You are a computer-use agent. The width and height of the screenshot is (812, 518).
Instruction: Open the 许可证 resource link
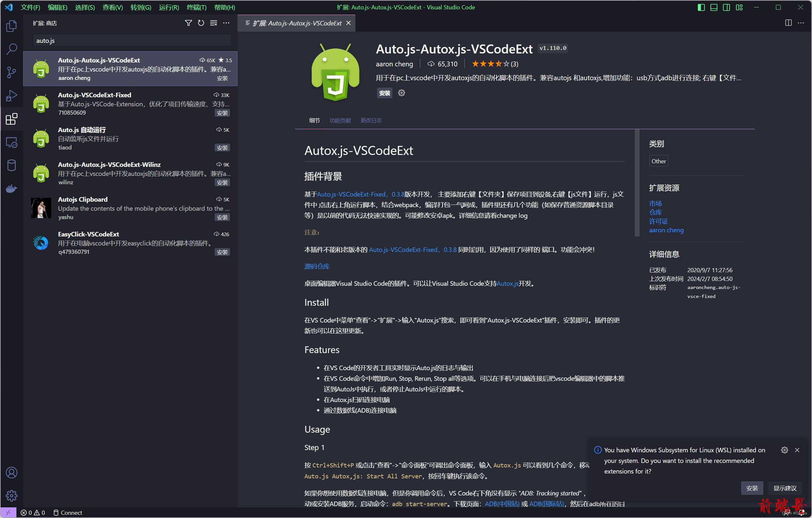coord(658,221)
